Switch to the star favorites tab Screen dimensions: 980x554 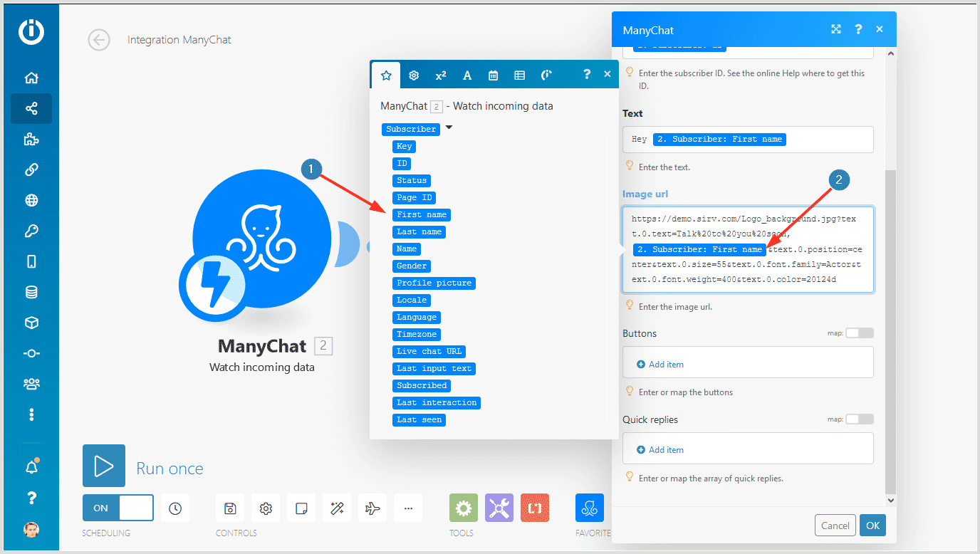(x=386, y=75)
